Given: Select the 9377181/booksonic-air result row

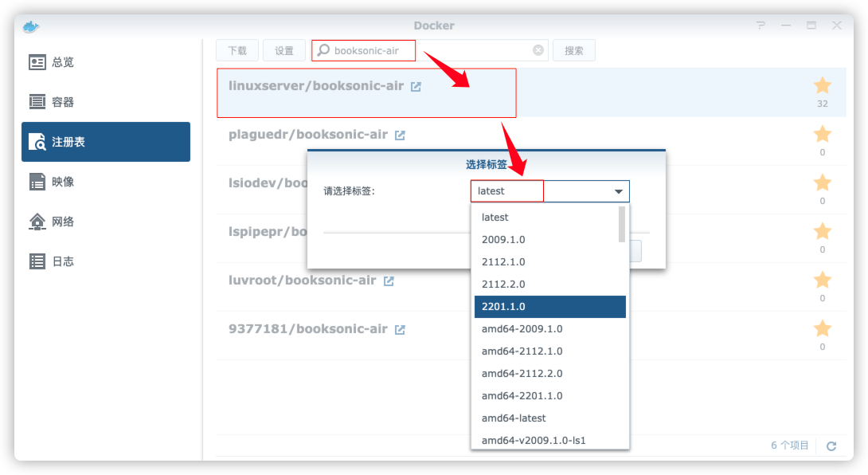Looking at the screenshot, I should click(531, 336).
